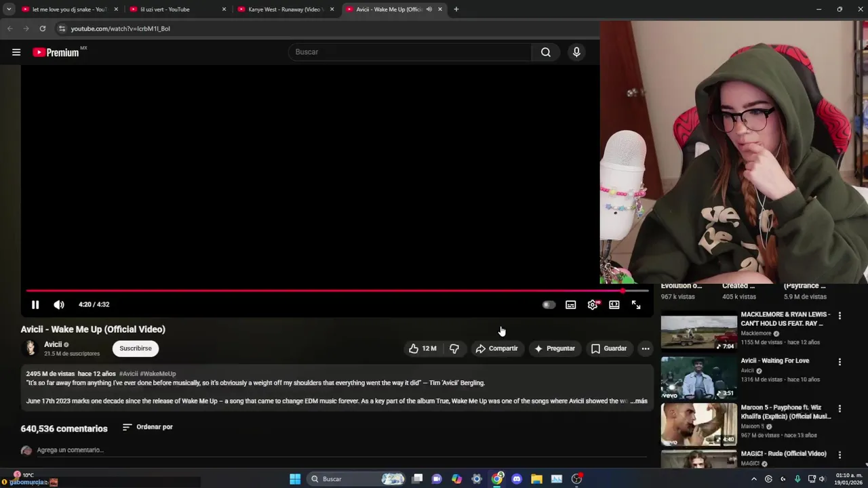Open Preguntar AI ask button
The width and height of the screenshot is (868, 488).
tap(555, 348)
